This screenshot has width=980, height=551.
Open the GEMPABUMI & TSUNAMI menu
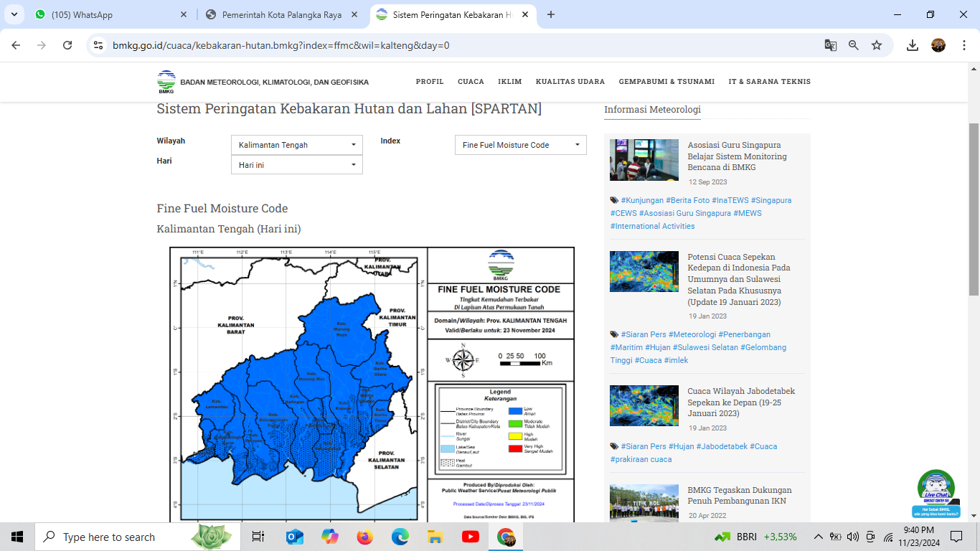point(666,82)
